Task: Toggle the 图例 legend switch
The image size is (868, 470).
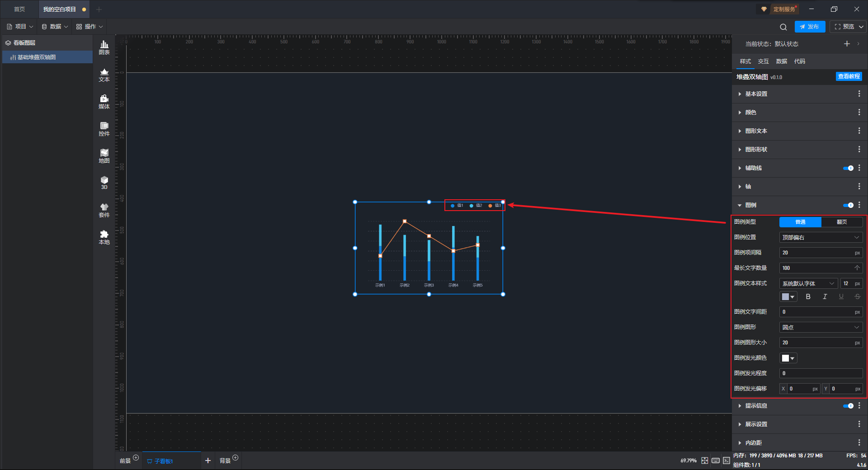Action: pos(848,205)
